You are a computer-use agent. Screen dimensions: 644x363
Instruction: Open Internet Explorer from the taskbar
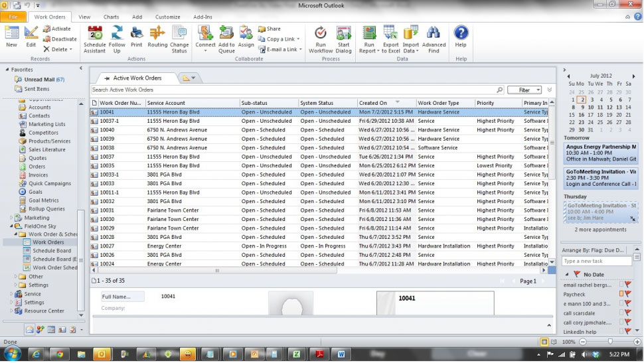point(36,354)
